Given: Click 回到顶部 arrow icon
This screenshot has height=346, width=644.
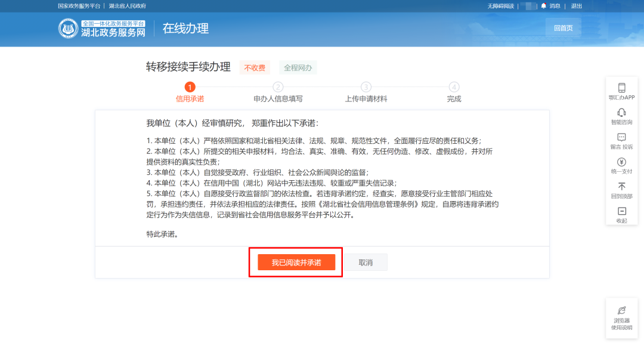Looking at the screenshot, I should (x=621, y=187).
